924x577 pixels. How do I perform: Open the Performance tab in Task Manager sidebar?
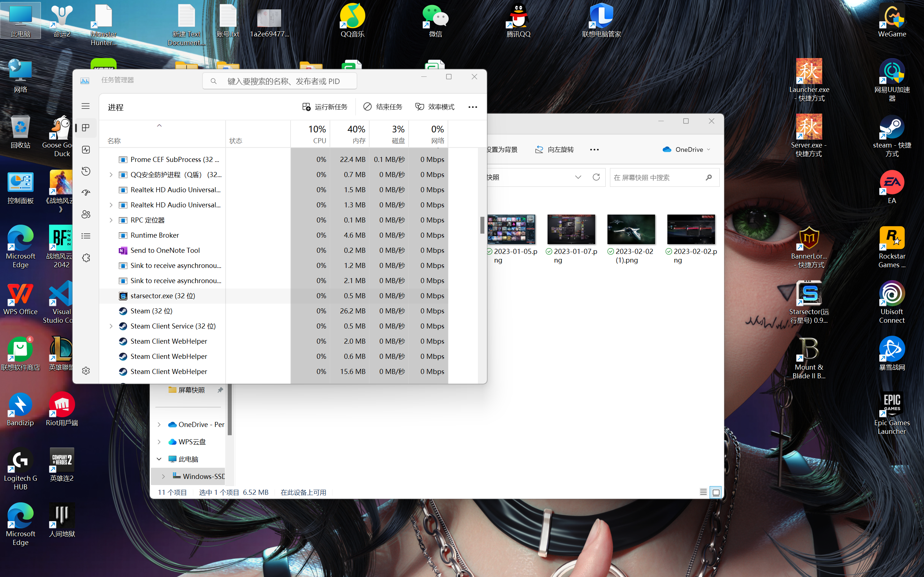(x=86, y=150)
